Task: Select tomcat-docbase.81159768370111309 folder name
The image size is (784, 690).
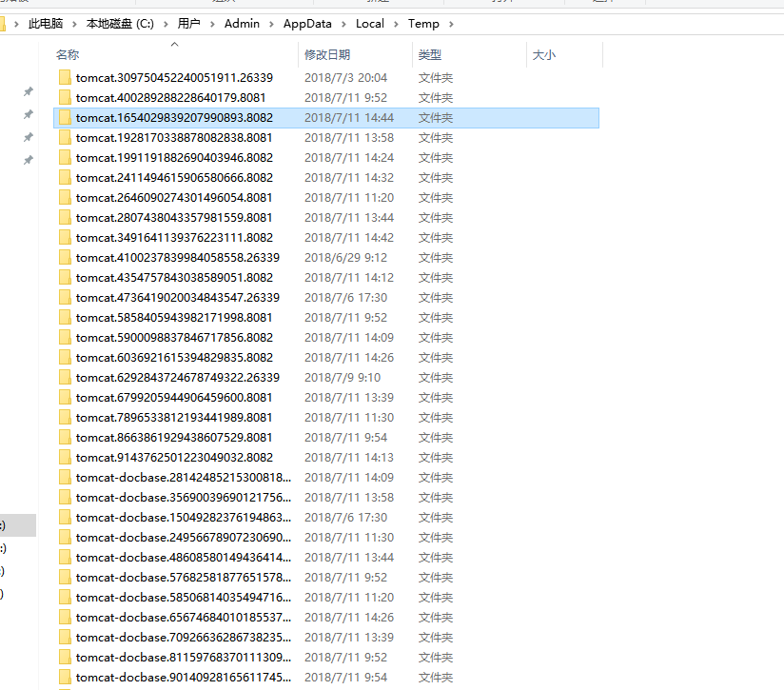Action: [x=184, y=658]
